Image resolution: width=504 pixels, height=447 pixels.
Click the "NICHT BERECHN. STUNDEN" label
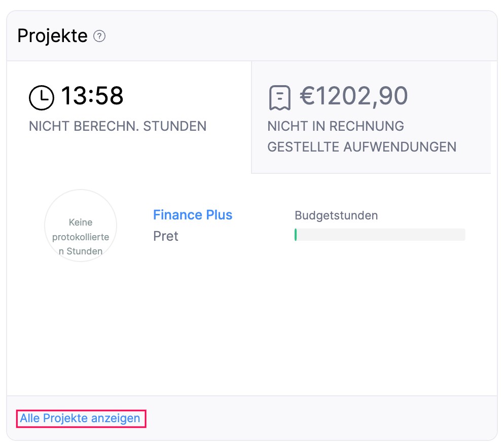(x=118, y=126)
